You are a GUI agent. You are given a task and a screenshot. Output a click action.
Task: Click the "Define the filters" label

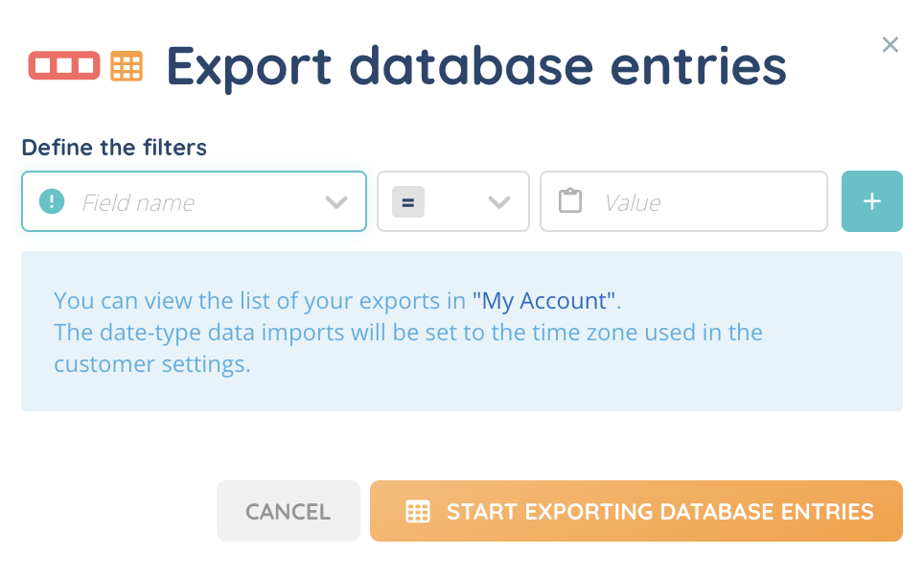pyautogui.click(x=114, y=148)
